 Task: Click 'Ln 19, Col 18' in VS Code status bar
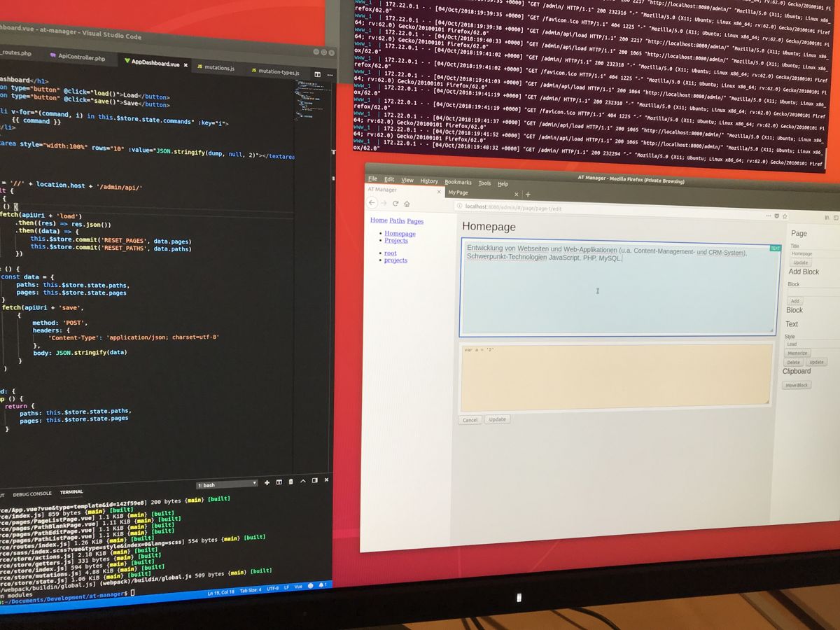tap(221, 592)
